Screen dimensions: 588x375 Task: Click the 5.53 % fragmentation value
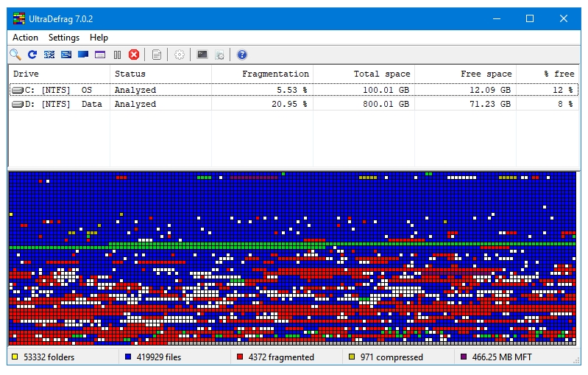tap(291, 90)
